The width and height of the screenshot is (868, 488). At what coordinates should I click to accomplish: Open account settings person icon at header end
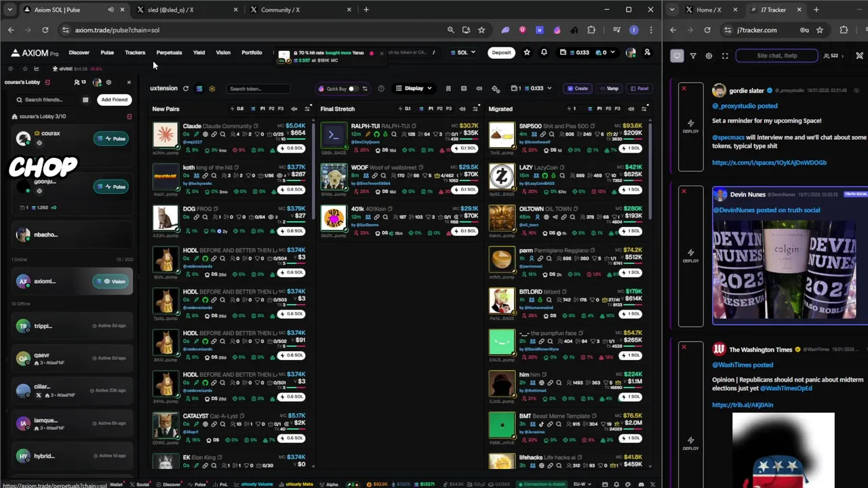647,52
